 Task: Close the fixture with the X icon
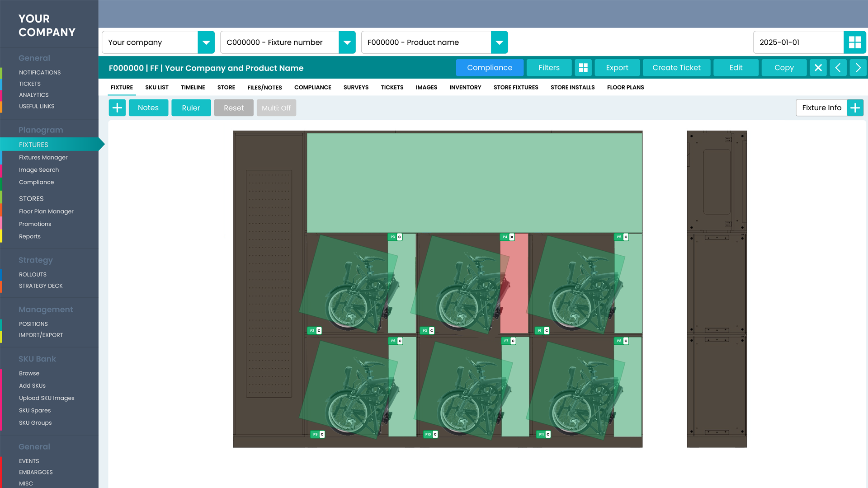(x=818, y=68)
